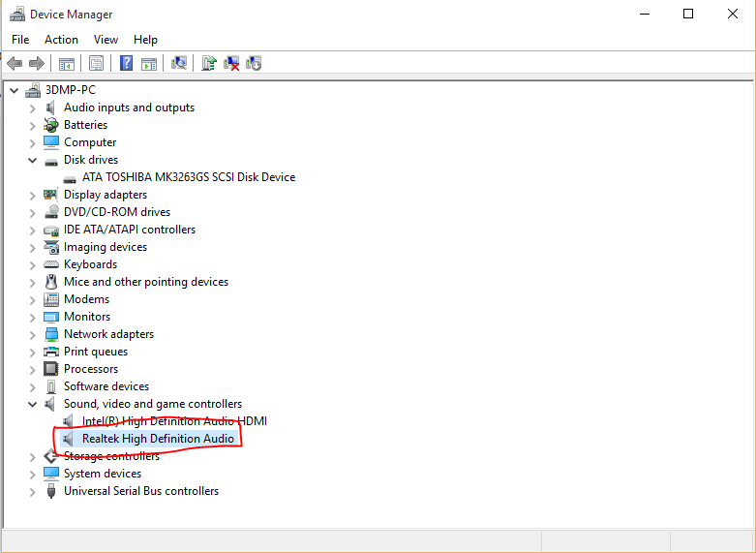Viewport: 756px width, 553px height.
Task: Expand Print queues
Action: click(x=32, y=352)
